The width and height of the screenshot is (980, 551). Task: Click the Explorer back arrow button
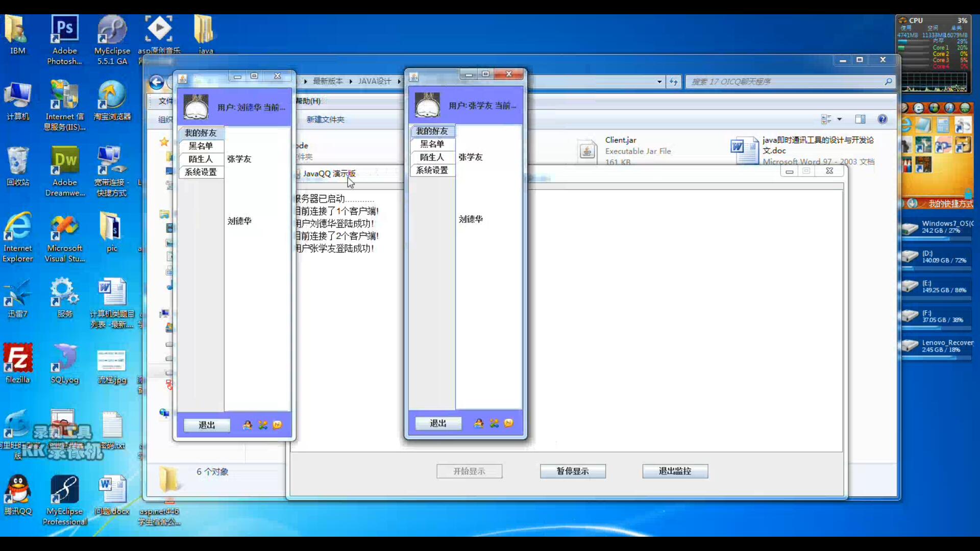click(x=157, y=82)
